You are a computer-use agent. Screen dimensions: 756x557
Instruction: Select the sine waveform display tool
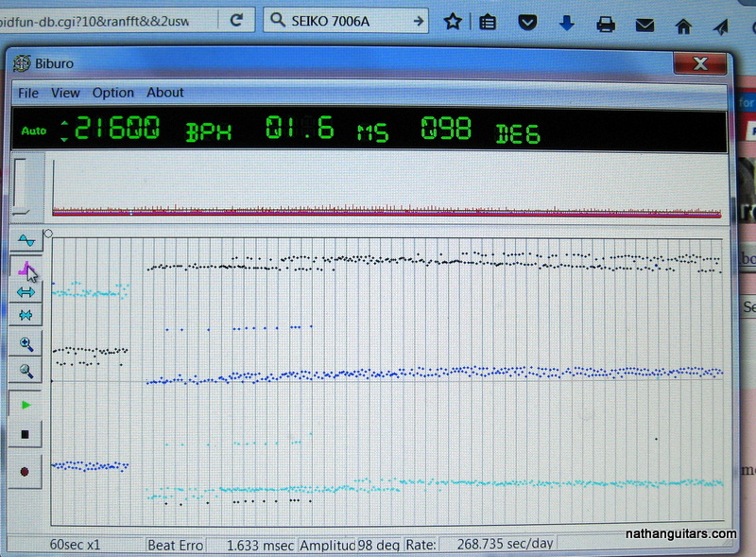(x=26, y=242)
